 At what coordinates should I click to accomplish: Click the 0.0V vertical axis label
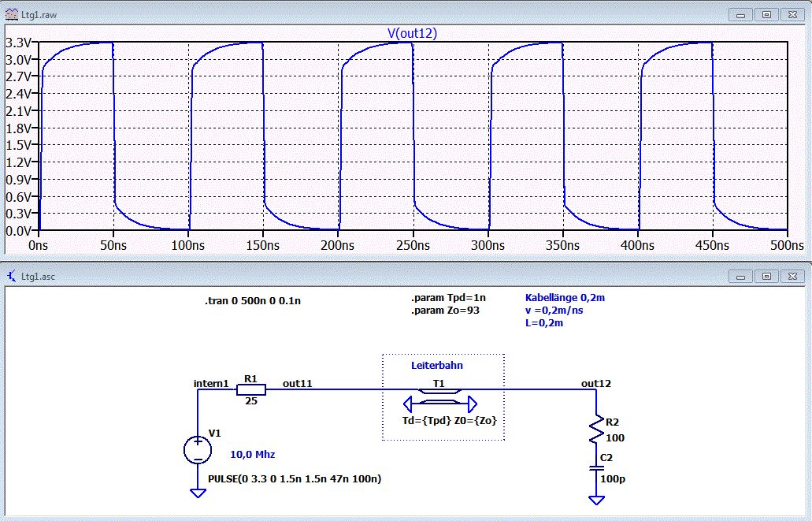pyautogui.click(x=19, y=231)
